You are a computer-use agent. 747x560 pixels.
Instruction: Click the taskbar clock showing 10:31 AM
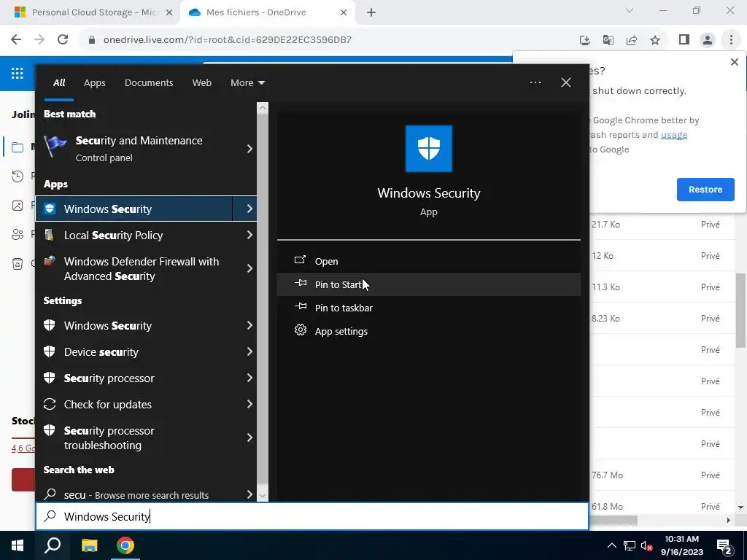pyautogui.click(x=682, y=545)
